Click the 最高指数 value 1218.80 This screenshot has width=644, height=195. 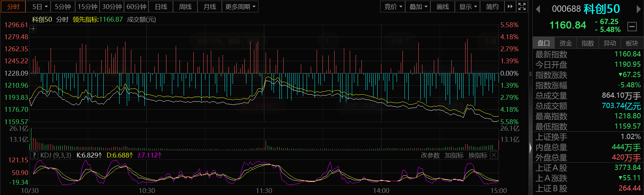pyautogui.click(x=627, y=116)
